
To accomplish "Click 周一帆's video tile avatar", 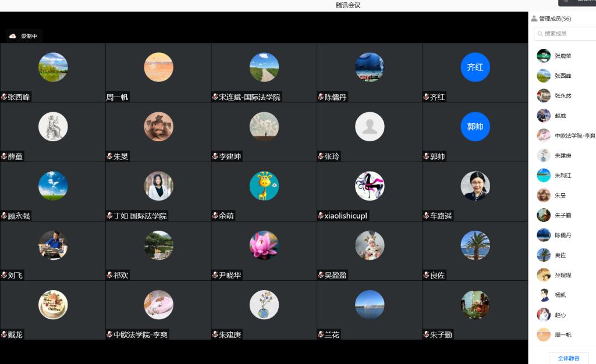I will point(158,67).
